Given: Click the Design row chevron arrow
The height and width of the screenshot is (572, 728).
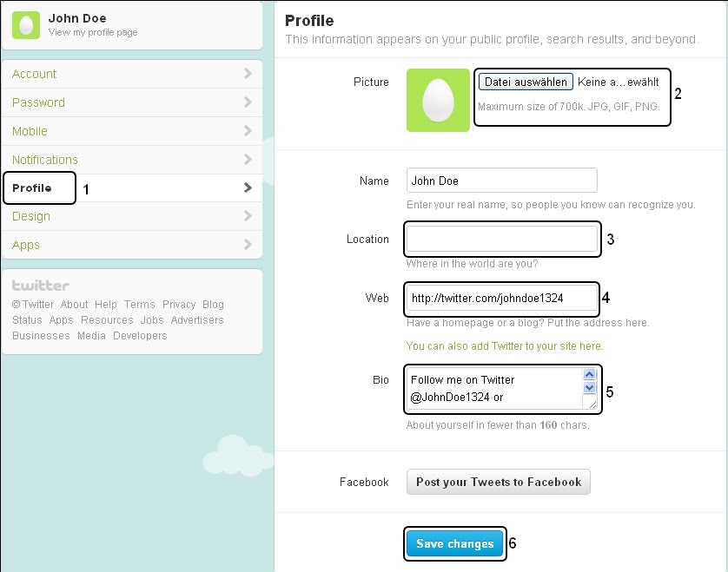Looking at the screenshot, I should 247,216.
